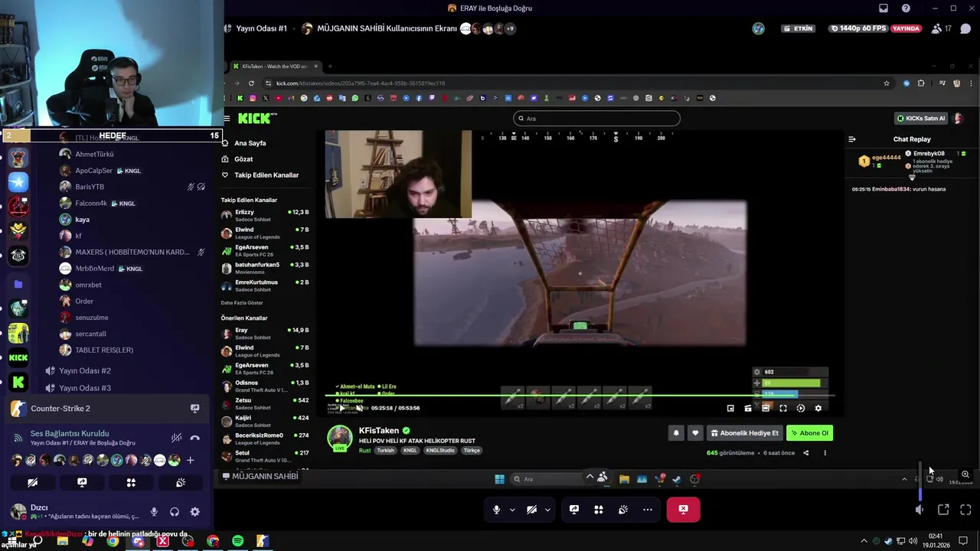
Task: Click the heart follow icon for KFisTaken
Action: tap(695, 433)
